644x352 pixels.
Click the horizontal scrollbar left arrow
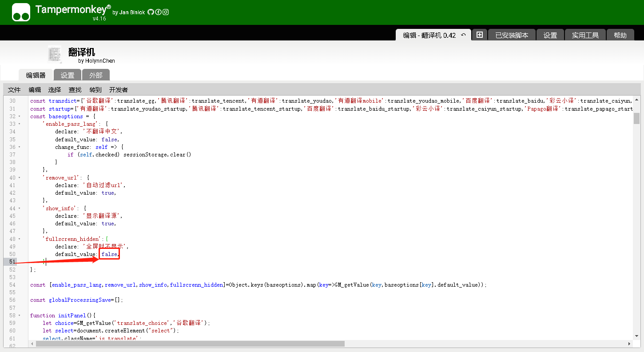click(x=31, y=344)
